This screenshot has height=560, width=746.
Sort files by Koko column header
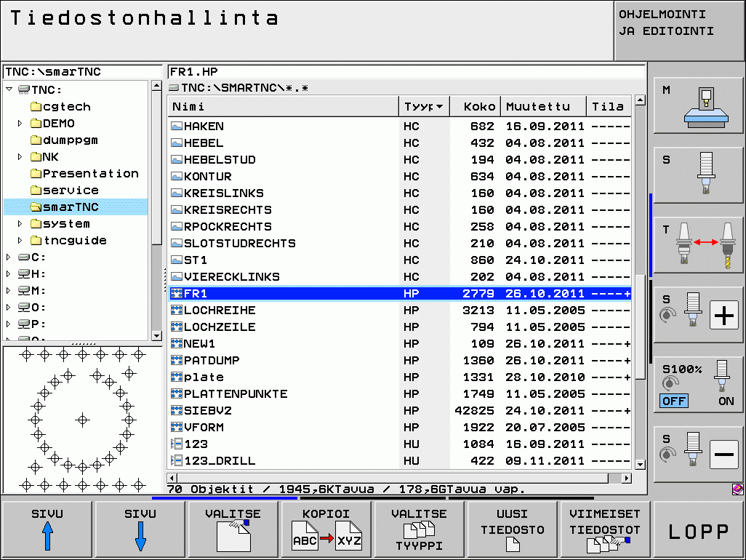[x=474, y=107]
